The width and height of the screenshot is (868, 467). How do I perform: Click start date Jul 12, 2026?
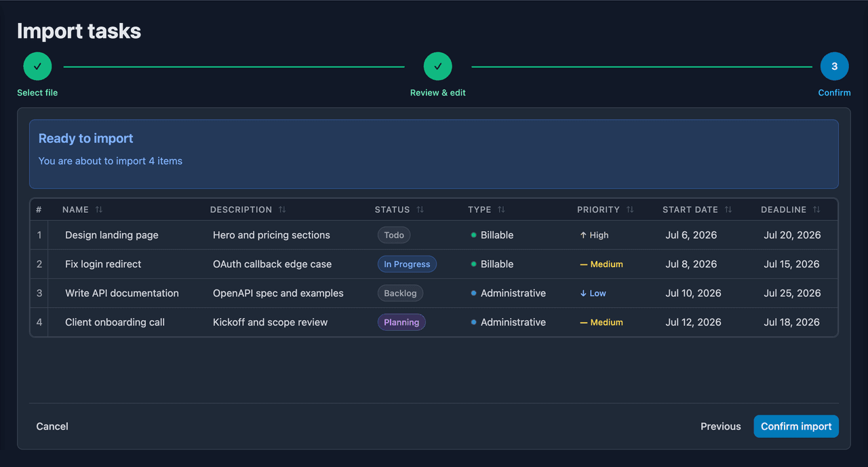click(693, 323)
